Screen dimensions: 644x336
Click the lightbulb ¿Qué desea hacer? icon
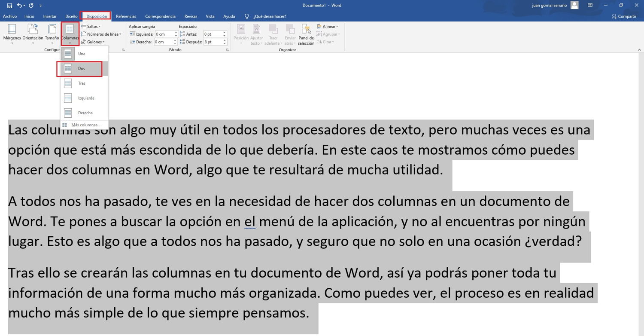[x=246, y=16]
